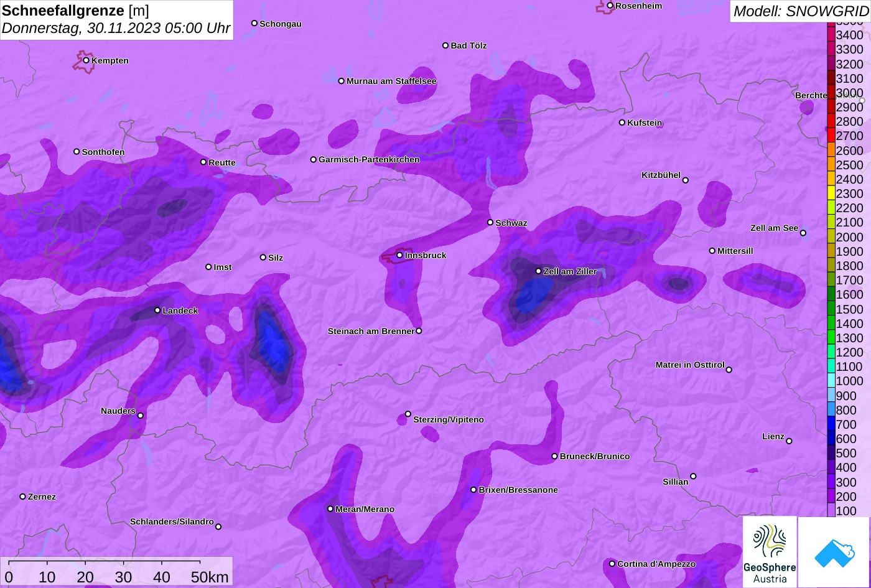Click the Mittersill map label
871x588 pixels.
point(735,251)
